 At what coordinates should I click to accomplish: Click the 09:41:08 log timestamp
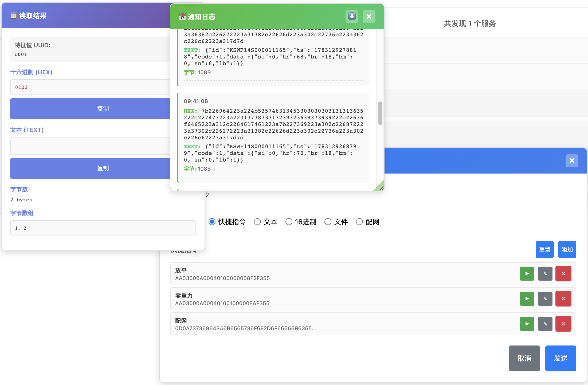tap(196, 101)
